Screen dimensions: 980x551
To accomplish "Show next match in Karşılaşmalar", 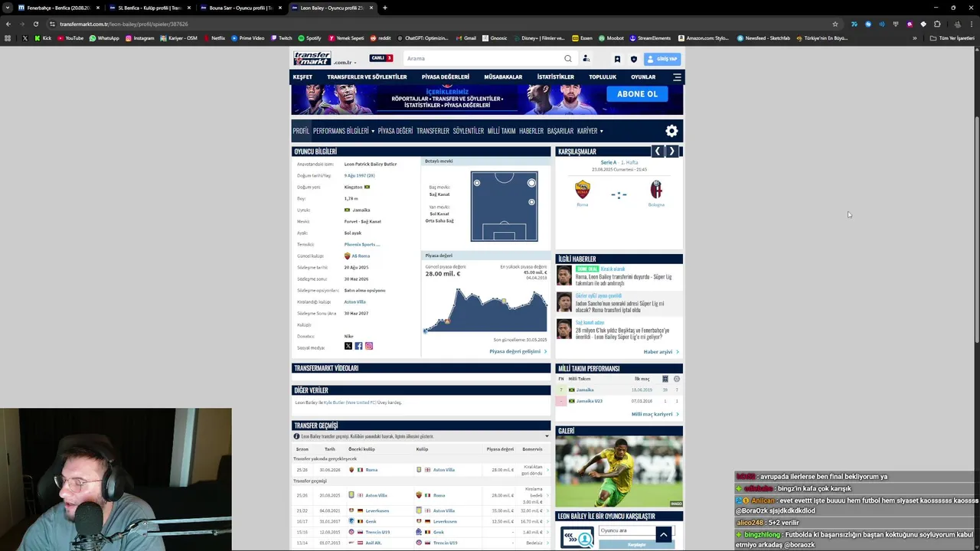I will pyautogui.click(x=671, y=152).
